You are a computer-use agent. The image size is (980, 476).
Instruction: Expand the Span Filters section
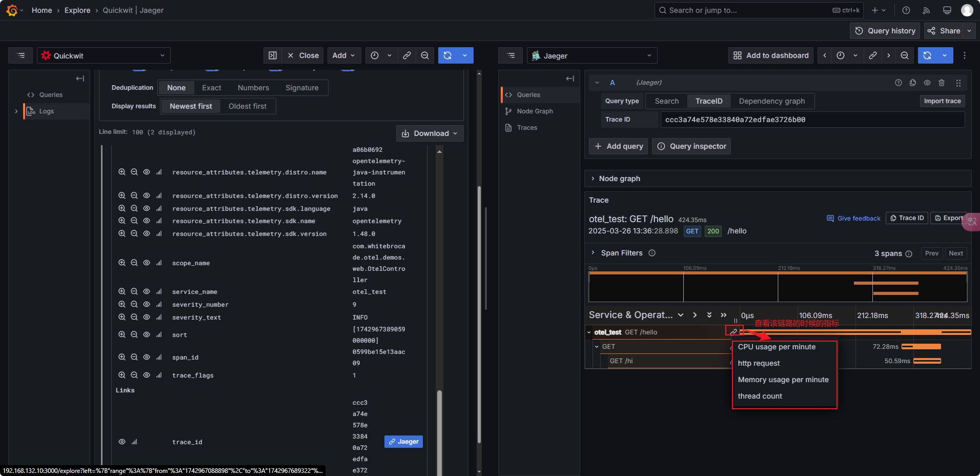pyautogui.click(x=593, y=253)
